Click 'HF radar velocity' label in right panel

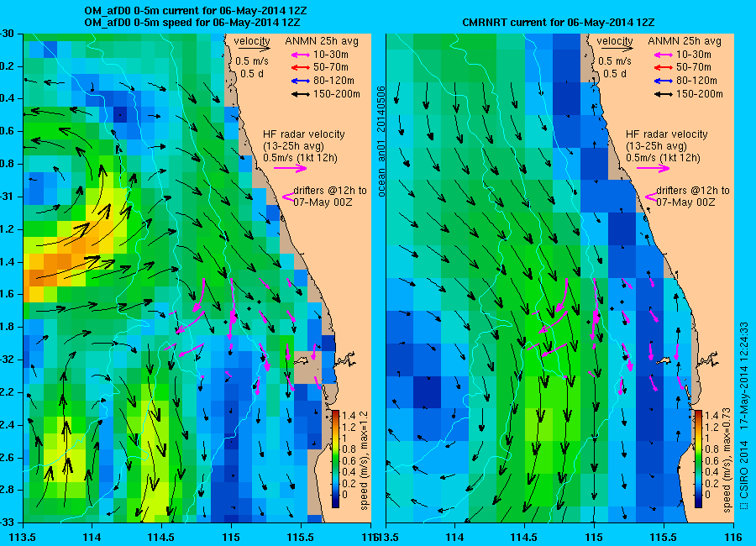coord(666,134)
